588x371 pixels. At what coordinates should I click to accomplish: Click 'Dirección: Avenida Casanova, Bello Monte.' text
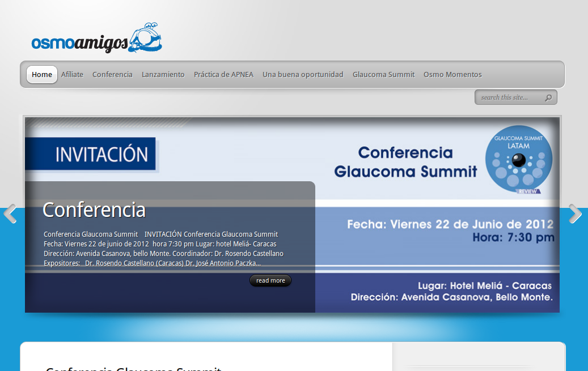(452, 297)
